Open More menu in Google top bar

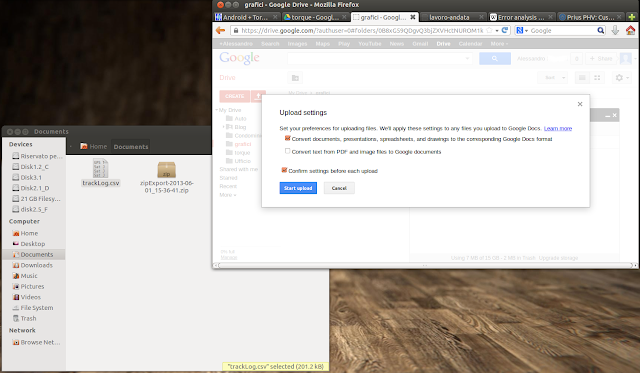click(499, 44)
